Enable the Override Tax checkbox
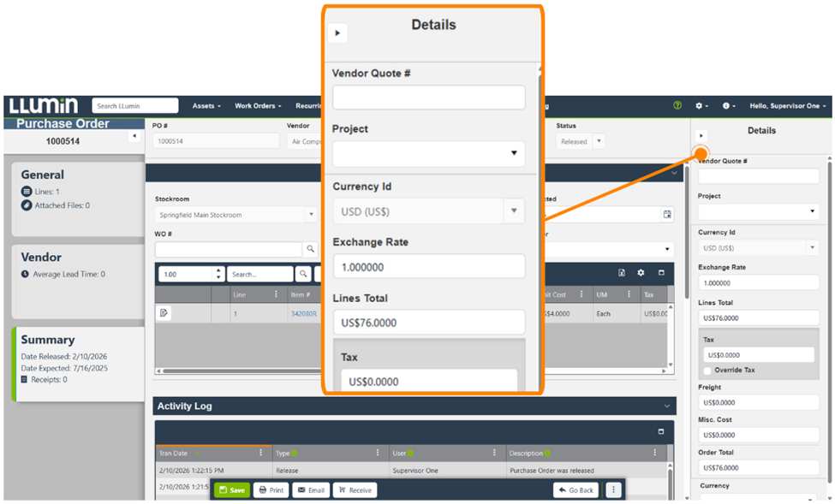 pos(707,371)
